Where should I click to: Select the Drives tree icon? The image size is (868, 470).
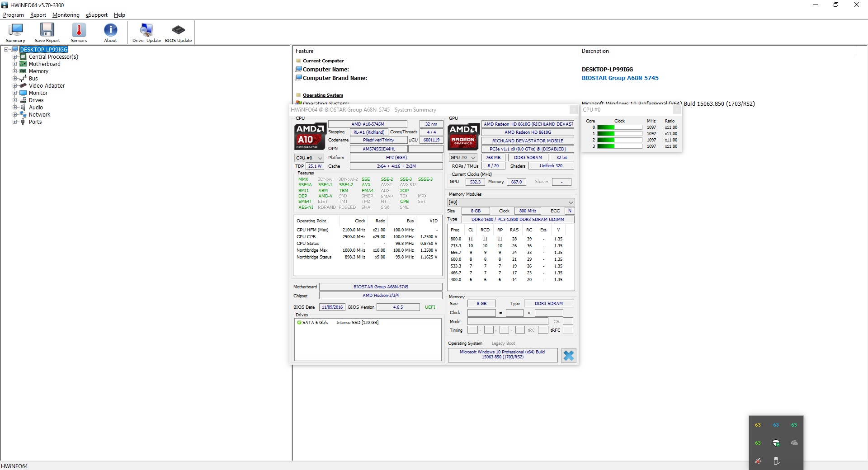23,100
